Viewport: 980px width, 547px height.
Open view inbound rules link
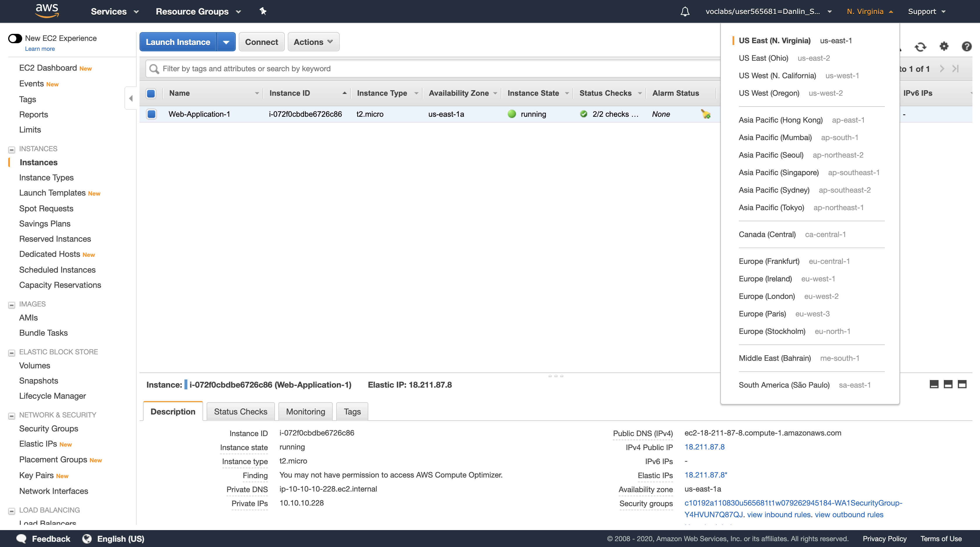click(x=778, y=515)
